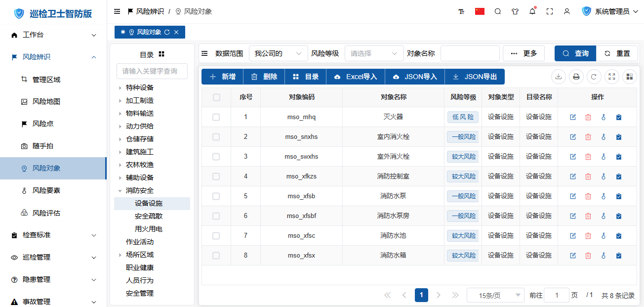
Task: Expand the 工作台 sidebar menu
Action: pyautogui.click(x=53, y=35)
